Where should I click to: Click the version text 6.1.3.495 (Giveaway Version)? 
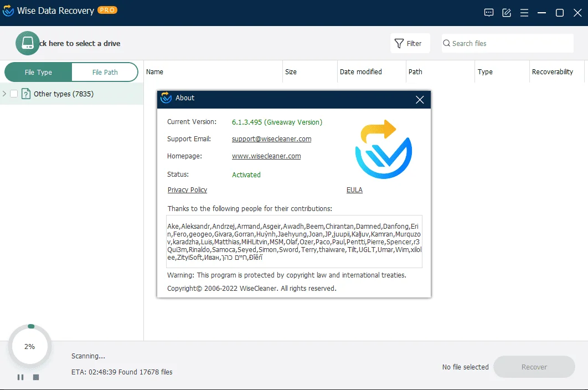[x=277, y=122]
